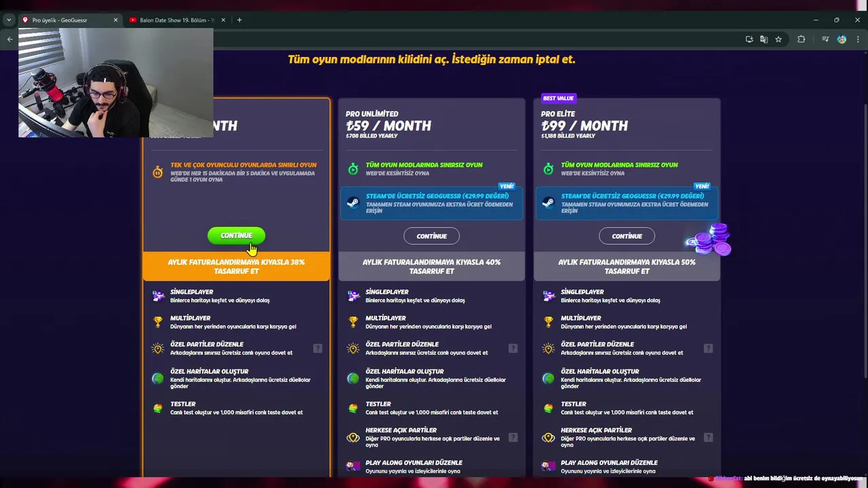Click the ₺59 / MONTH price text
The width and height of the screenshot is (868, 488).
pos(389,126)
